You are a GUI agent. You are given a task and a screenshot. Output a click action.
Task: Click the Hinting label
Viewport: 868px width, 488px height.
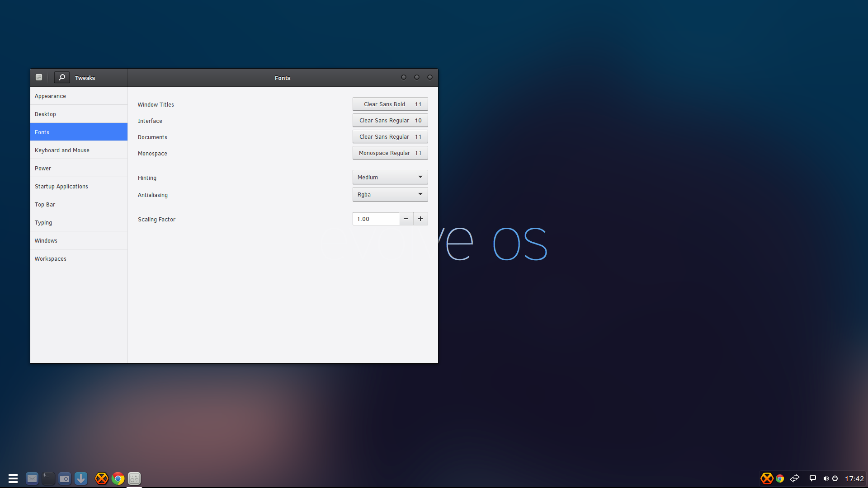pos(147,178)
